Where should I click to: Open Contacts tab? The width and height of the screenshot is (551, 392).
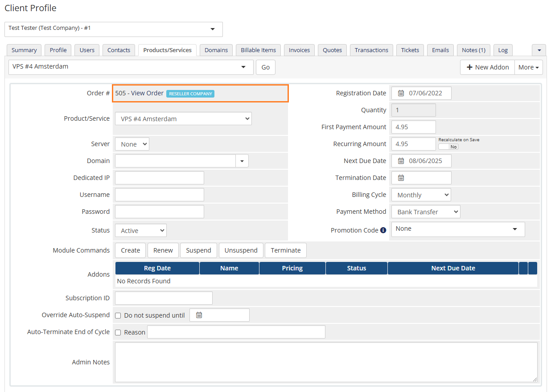(x=119, y=50)
